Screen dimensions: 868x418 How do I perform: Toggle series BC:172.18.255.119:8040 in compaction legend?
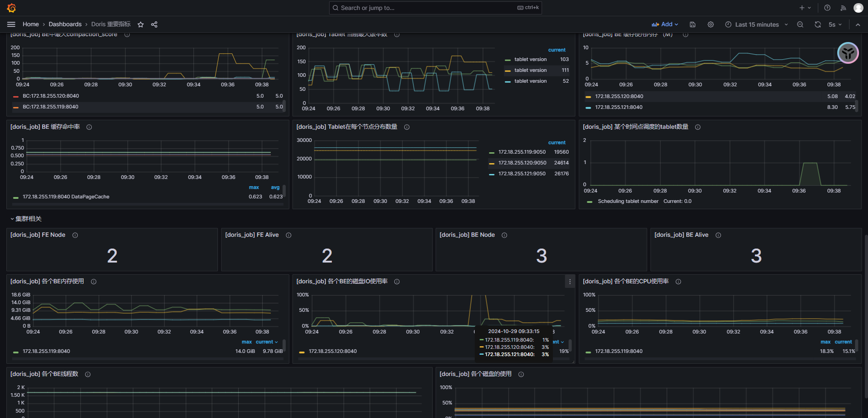click(50, 107)
